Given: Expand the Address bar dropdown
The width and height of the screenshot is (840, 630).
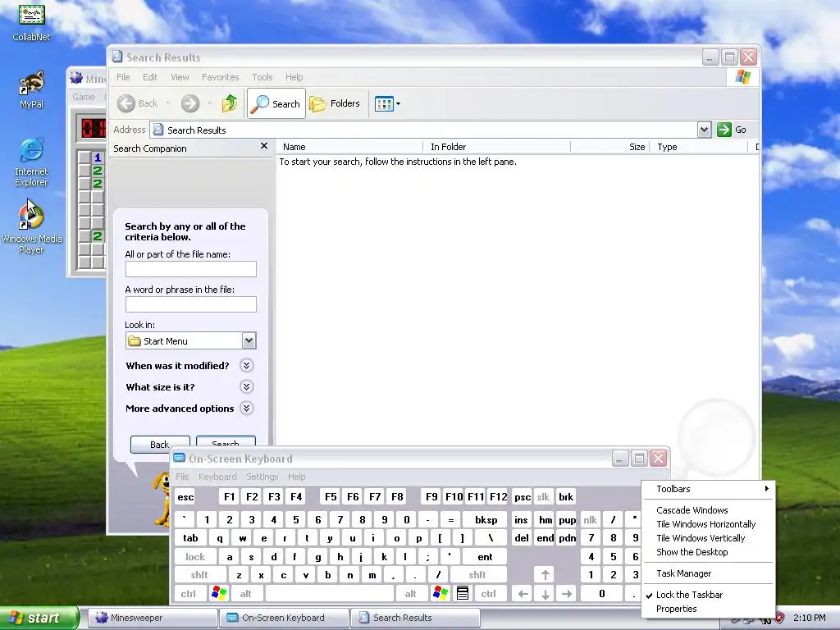Looking at the screenshot, I should [x=704, y=130].
